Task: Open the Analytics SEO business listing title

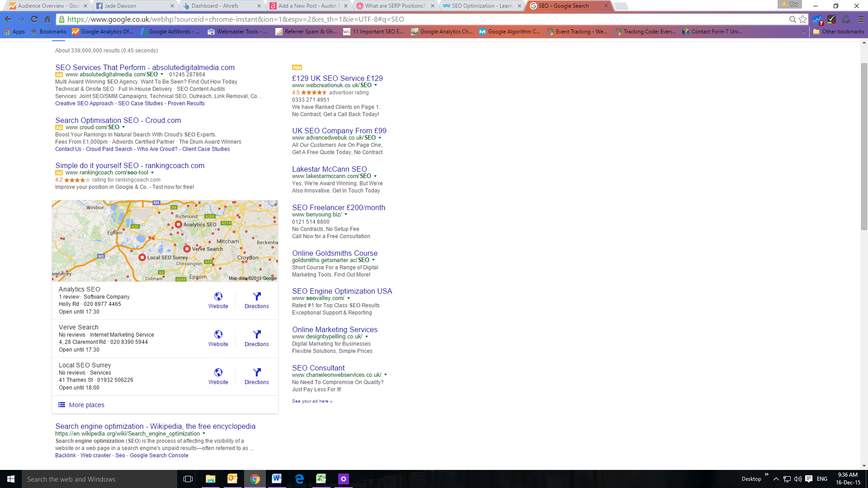Action: [x=80, y=289]
